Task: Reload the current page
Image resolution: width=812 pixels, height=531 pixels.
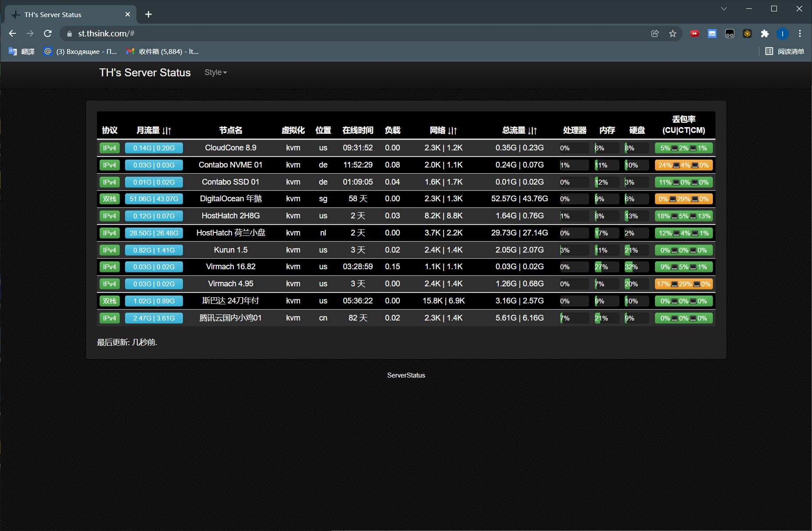Action: [48, 33]
